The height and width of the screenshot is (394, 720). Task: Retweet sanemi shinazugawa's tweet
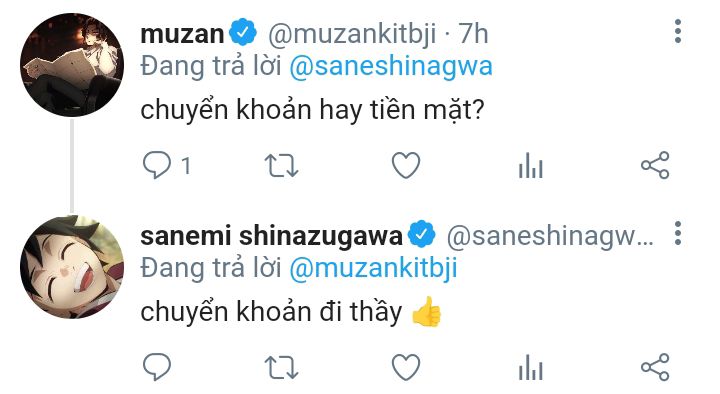click(281, 368)
